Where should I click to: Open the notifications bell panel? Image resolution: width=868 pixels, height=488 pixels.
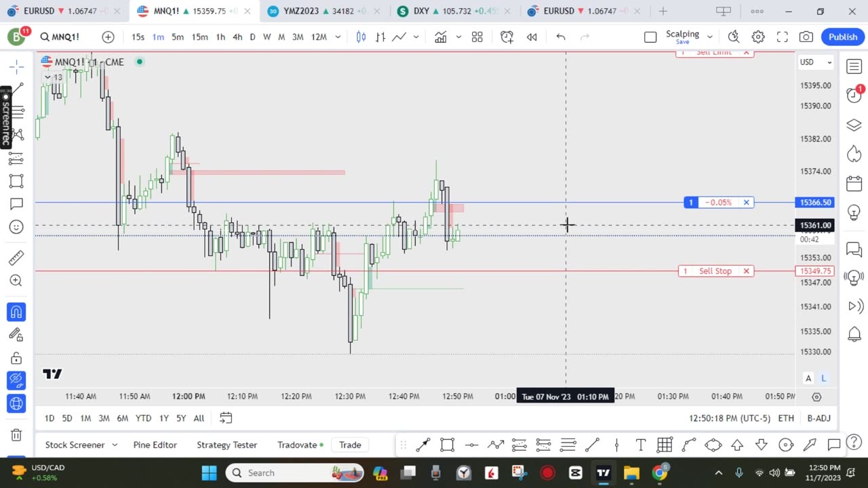(x=854, y=333)
